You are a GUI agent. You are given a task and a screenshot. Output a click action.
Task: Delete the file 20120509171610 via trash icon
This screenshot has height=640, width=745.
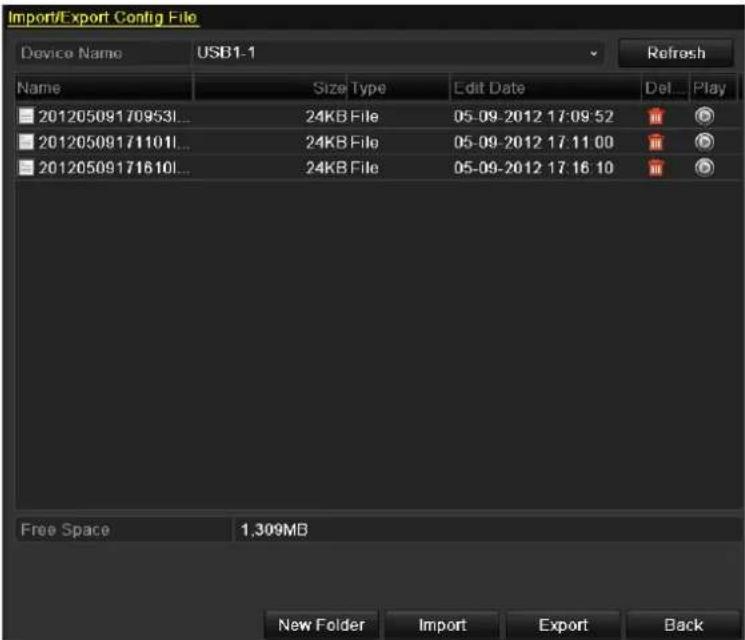click(x=656, y=168)
